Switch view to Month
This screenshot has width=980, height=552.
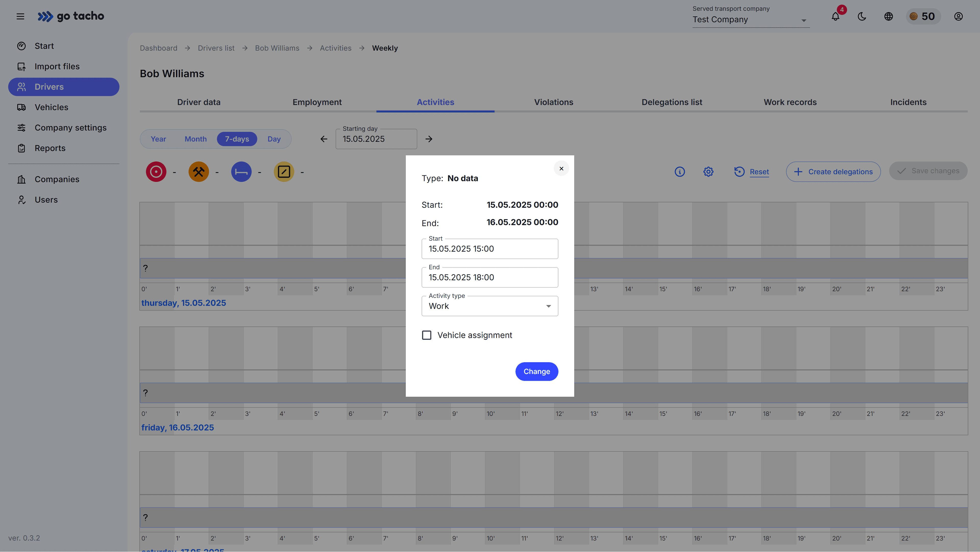[x=195, y=139]
